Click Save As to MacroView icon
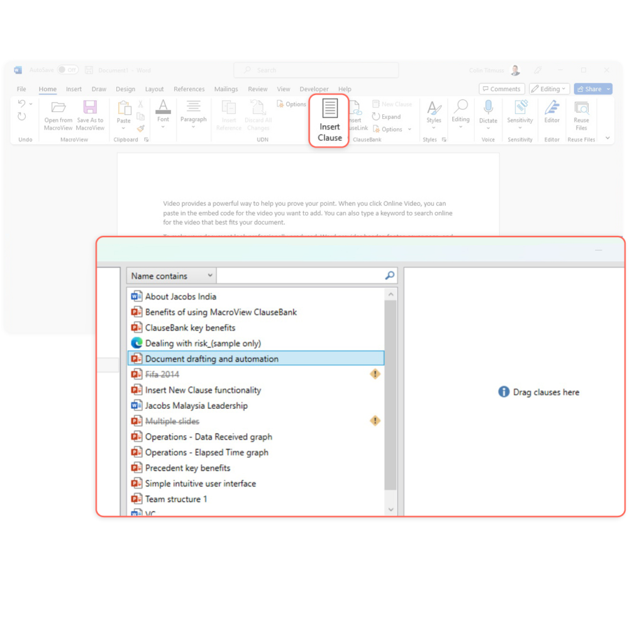The image size is (644, 644). [90, 107]
